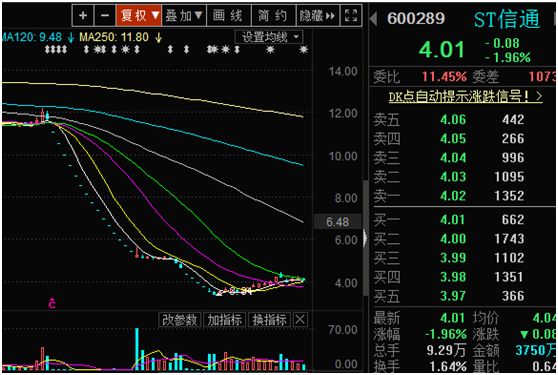The width and height of the screenshot is (558, 375).
Task: Select 卖五 price 4.06
Action: [453, 120]
